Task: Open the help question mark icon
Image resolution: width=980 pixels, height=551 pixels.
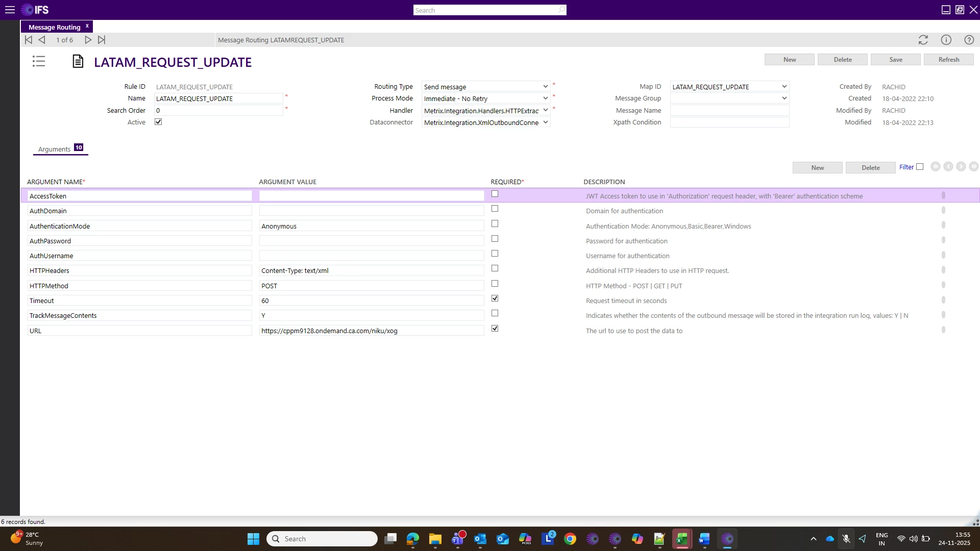Action: point(969,40)
